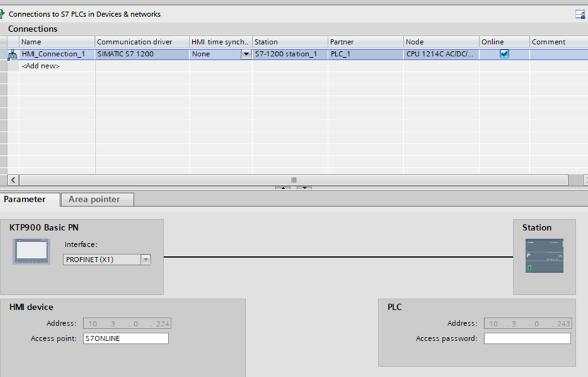The height and width of the screenshot is (377, 588).
Task: Click the Station PLC device image
Action: pos(544,256)
